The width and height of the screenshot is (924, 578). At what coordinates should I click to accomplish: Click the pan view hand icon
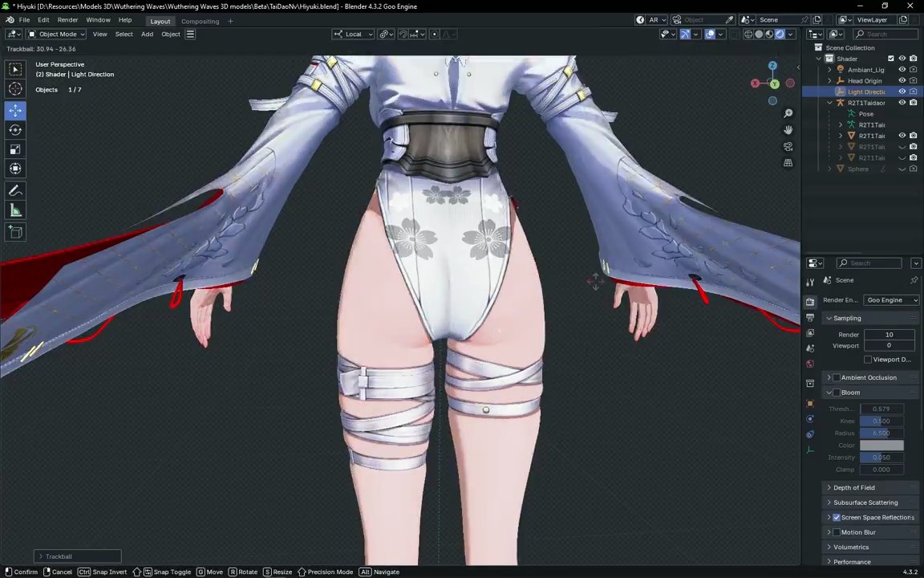[788, 130]
